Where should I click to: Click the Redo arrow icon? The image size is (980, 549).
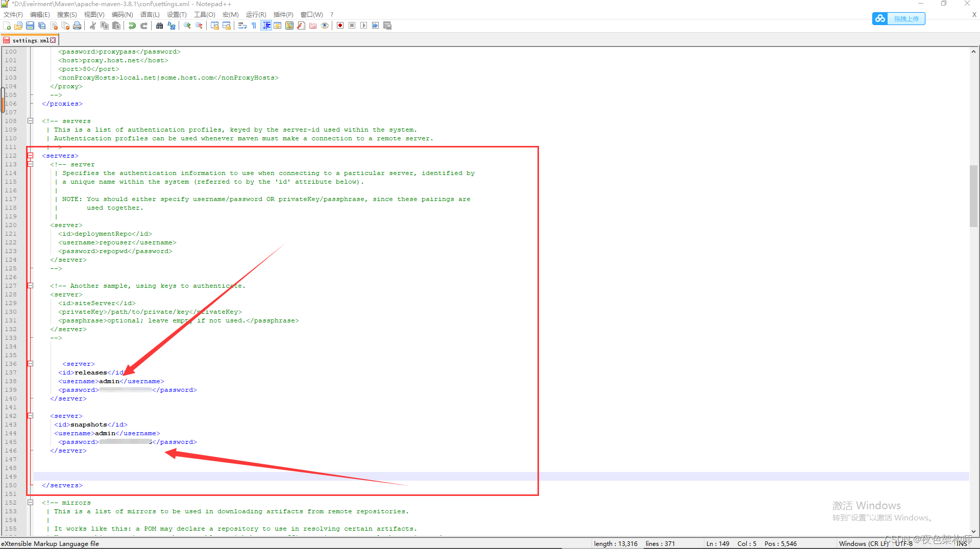click(x=144, y=26)
